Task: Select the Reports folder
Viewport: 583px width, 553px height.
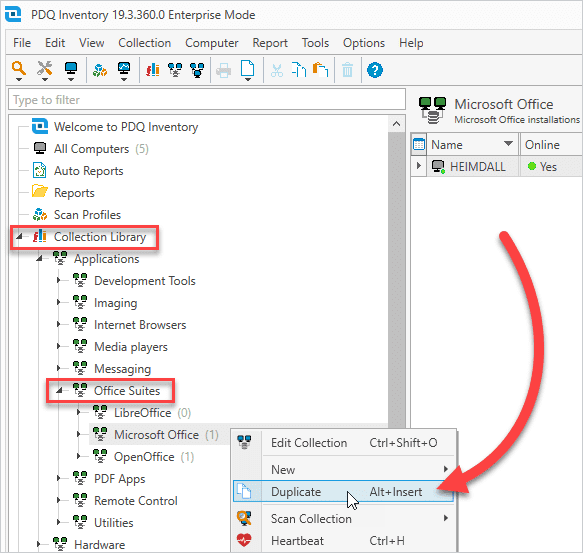Action: [74, 193]
